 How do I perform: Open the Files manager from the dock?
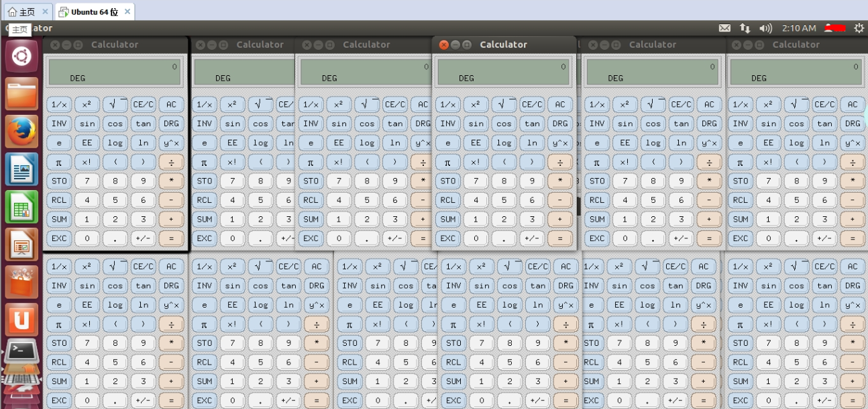[x=21, y=93]
